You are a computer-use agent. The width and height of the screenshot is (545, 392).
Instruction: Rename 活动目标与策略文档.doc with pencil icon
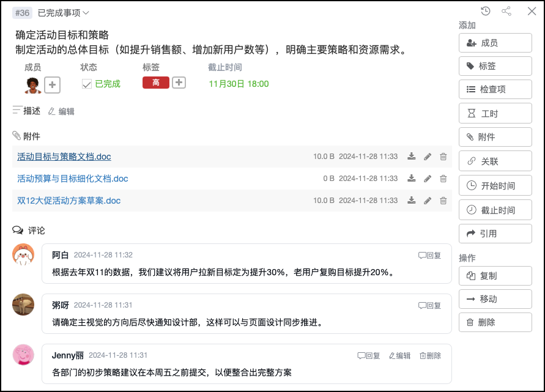click(x=428, y=157)
